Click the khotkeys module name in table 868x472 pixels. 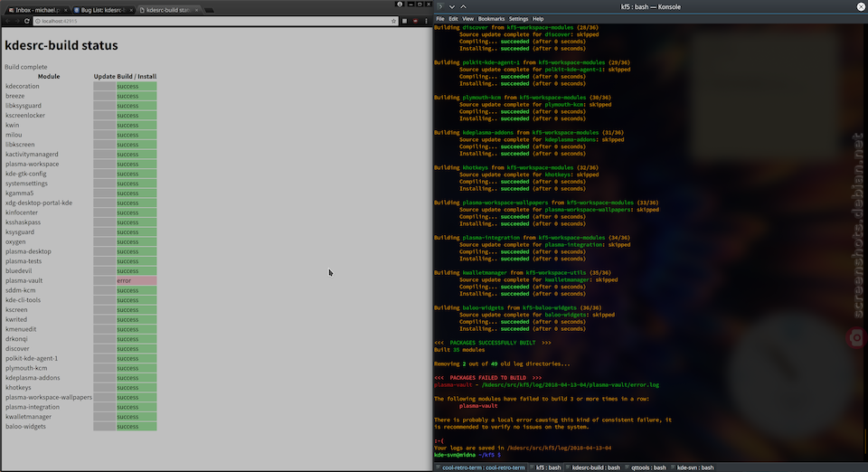tap(18, 387)
